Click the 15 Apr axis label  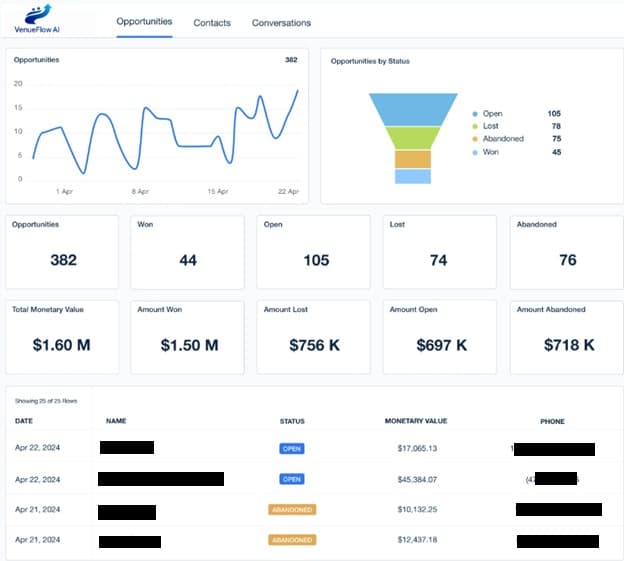pyautogui.click(x=218, y=191)
